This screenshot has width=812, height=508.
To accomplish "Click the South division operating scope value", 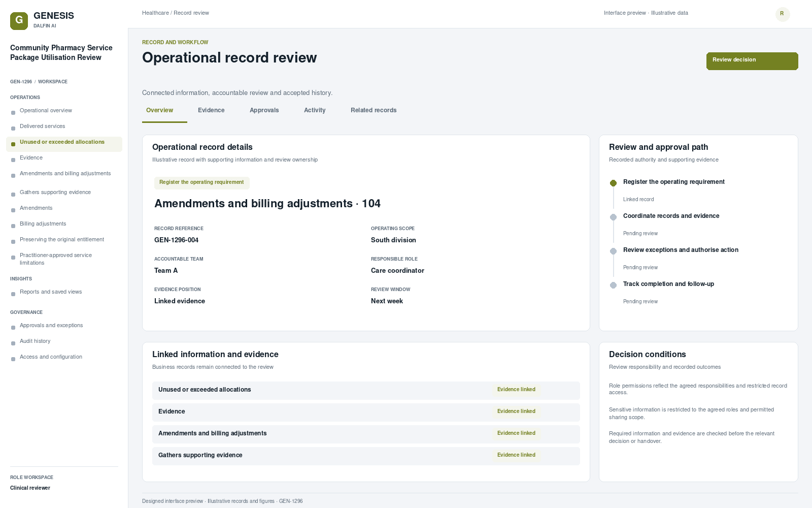I will coord(393,240).
